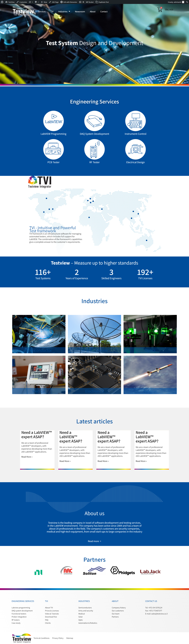Click Read More on the fourth article
This screenshot has width=189, height=644.
(x=141, y=461)
